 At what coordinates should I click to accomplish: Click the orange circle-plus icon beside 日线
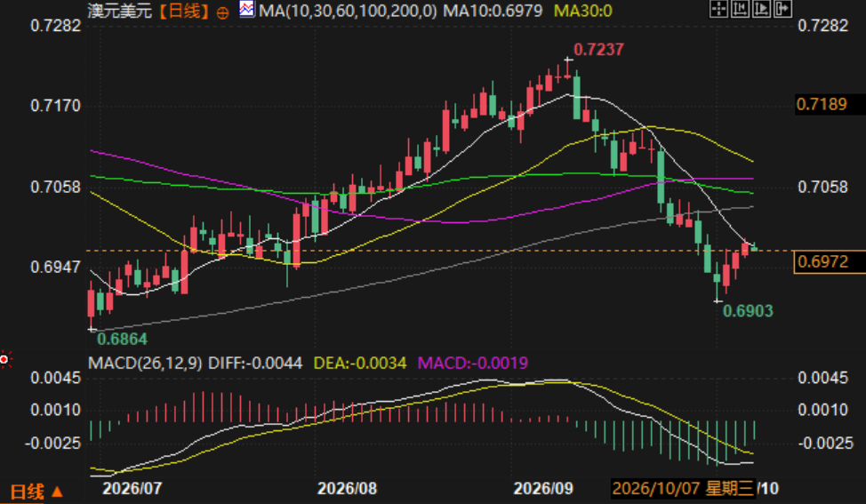coord(222,12)
